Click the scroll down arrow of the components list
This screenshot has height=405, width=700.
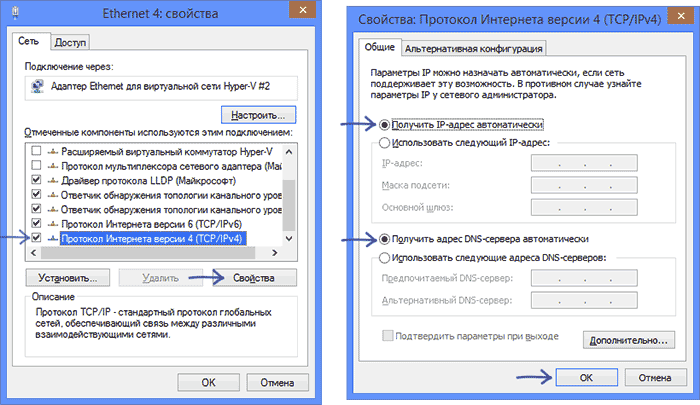290,240
